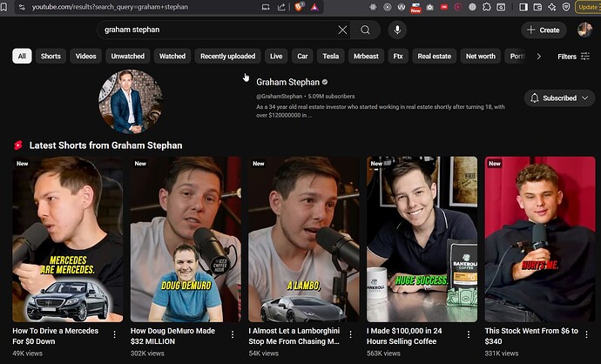Open the Mercedes short thumbnail
Screen dimensions: 601x364
click(x=68, y=239)
